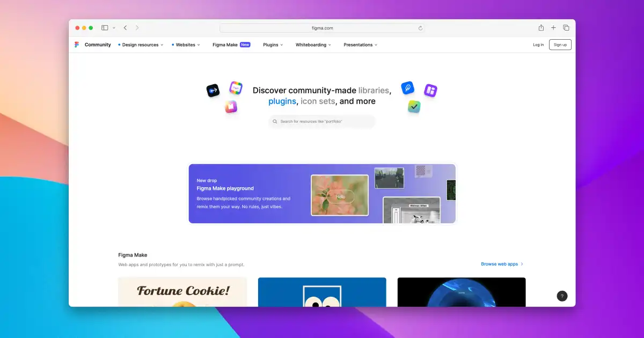Click the Web apps and prototypes description text
This screenshot has width=644, height=338.
point(181,264)
